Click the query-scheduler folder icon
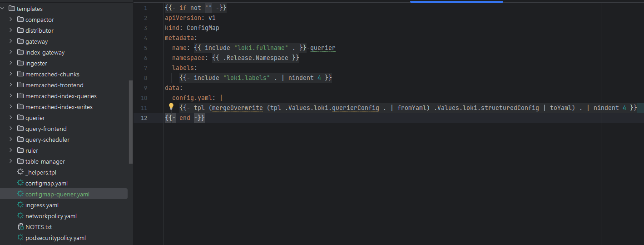 [x=20, y=140]
